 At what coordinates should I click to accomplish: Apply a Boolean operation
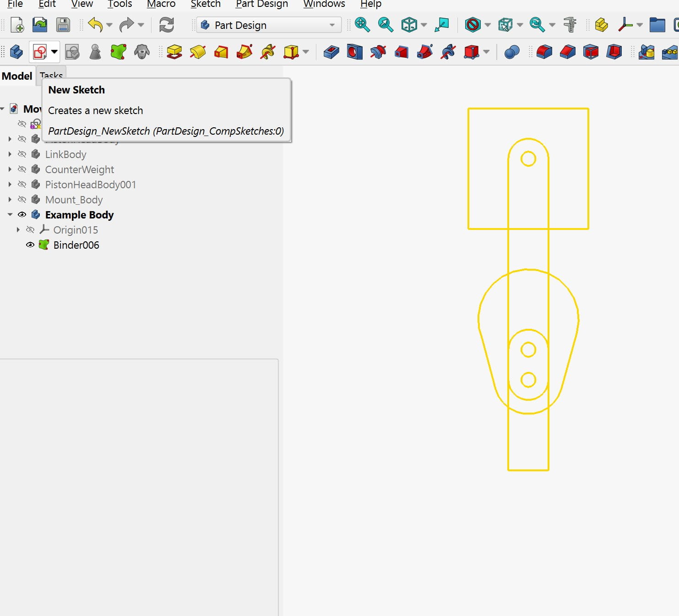tap(511, 52)
